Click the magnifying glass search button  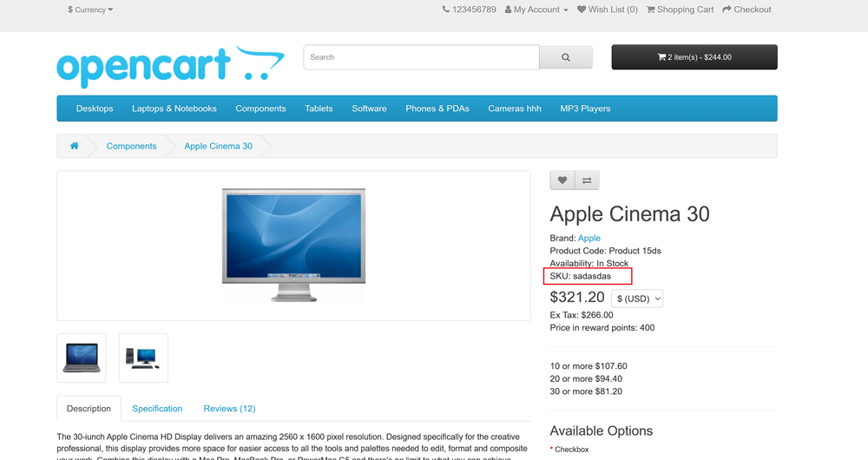coord(566,57)
